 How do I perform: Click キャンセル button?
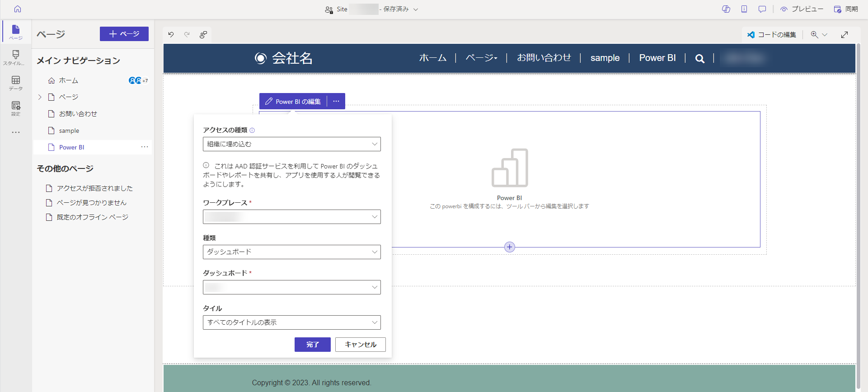361,345
